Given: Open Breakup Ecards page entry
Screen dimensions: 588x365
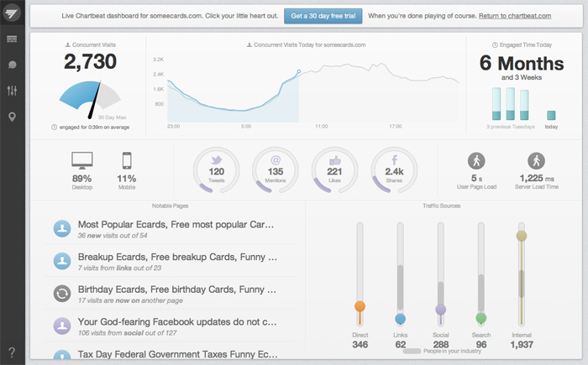Looking at the screenshot, I should [171, 261].
